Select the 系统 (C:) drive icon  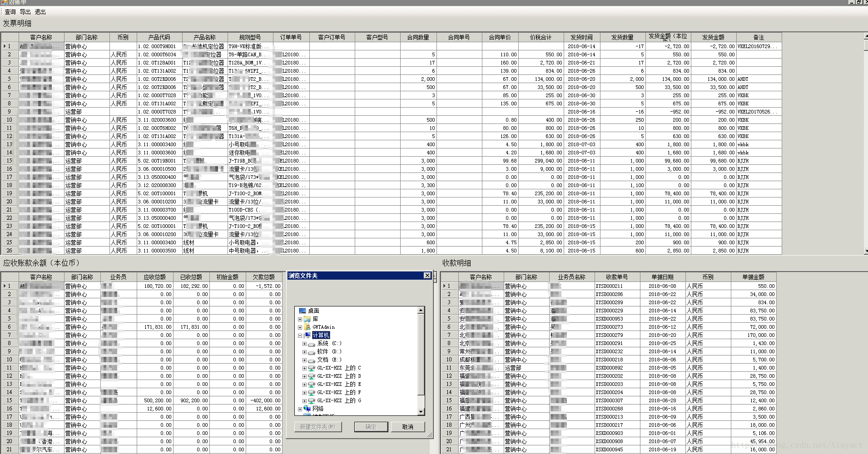click(312, 344)
